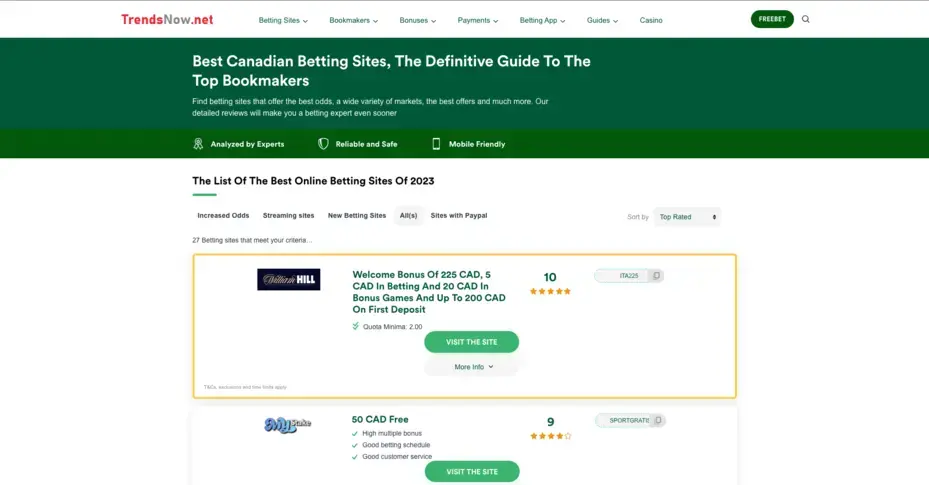Click the FREEBET button

(772, 19)
